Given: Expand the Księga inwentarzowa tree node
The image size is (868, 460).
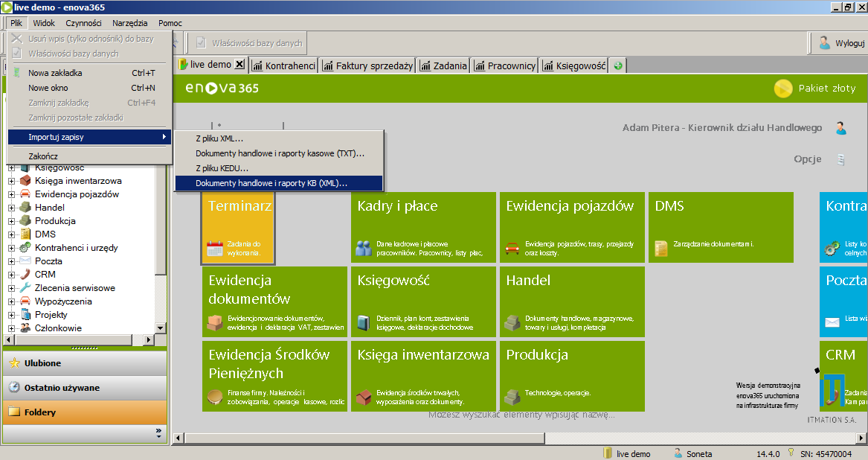Looking at the screenshot, I should coord(12,181).
